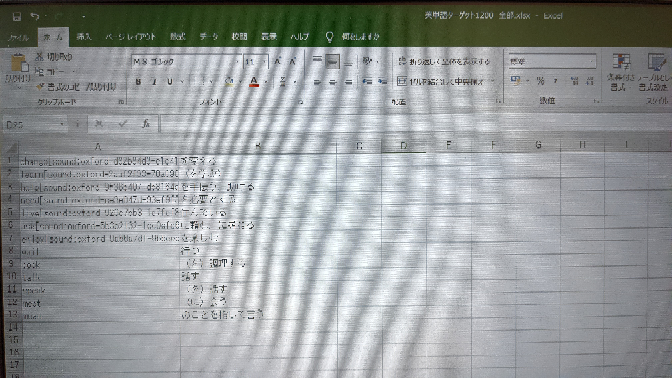Click the Insert Function fx icon
This screenshot has width=672, height=378.
tap(146, 124)
